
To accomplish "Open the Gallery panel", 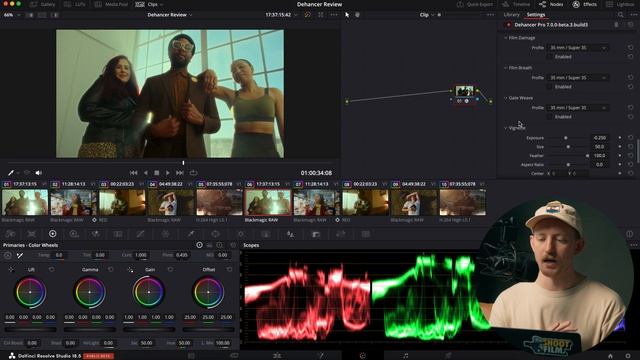I will point(42,4).
